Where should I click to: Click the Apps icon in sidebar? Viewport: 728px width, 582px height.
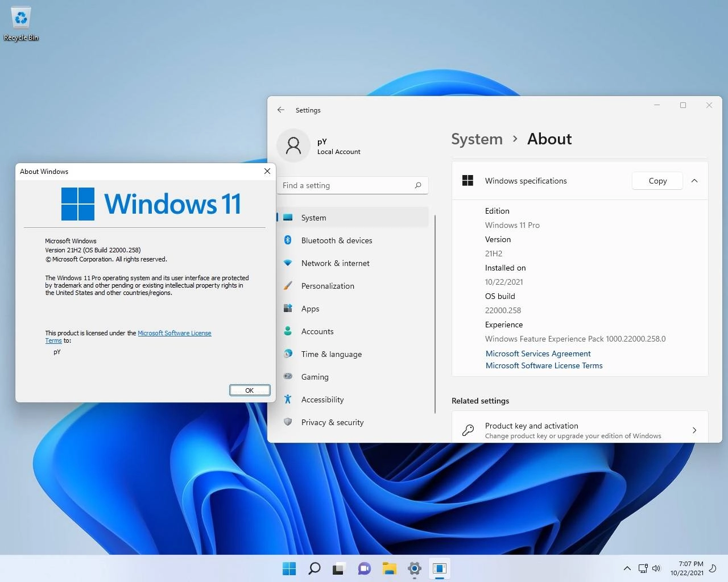288,309
